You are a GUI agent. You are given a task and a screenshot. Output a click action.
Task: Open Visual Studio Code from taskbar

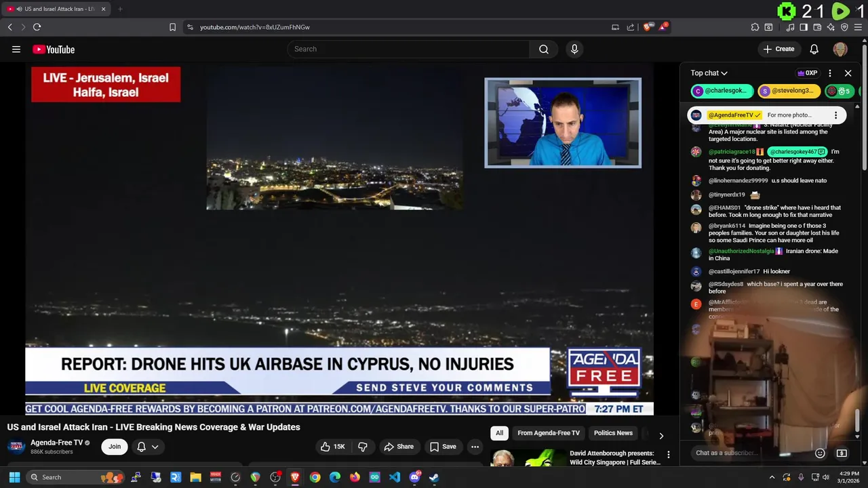[x=395, y=477]
